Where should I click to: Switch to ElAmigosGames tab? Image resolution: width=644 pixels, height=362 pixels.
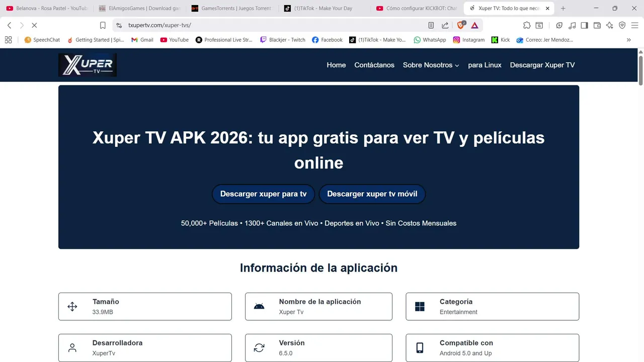[139, 9]
